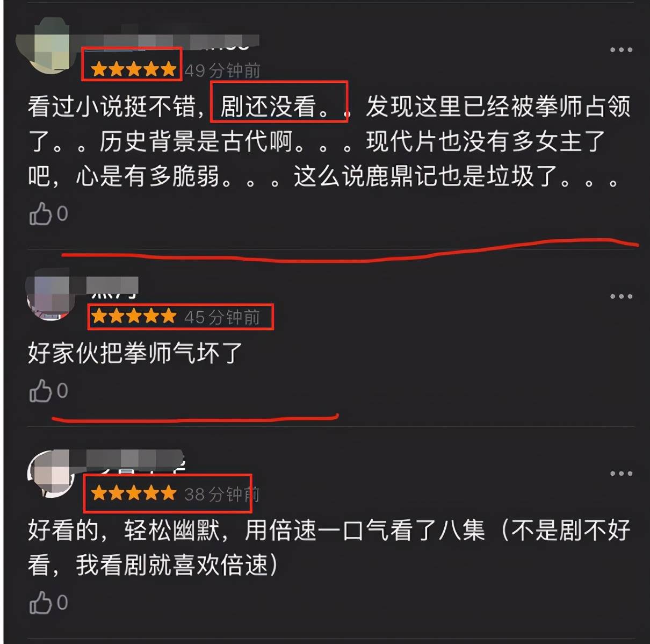Click the blurred username of the third reviewer
650x644 pixels.
click(x=135, y=460)
